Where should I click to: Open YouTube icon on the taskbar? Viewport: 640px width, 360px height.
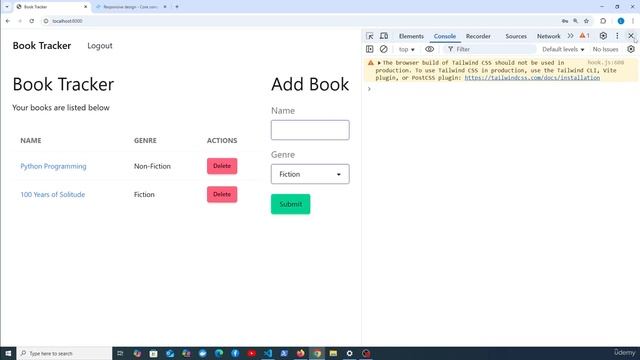click(251, 353)
